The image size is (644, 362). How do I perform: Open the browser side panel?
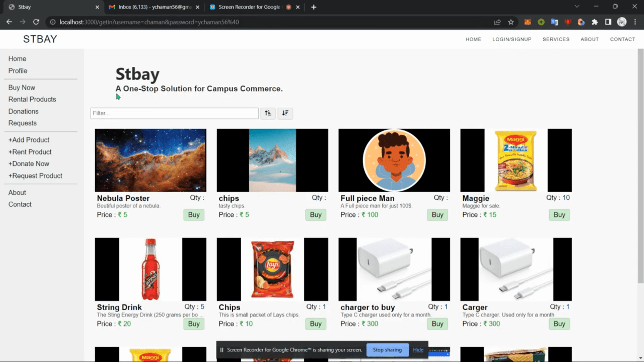coord(608,22)
